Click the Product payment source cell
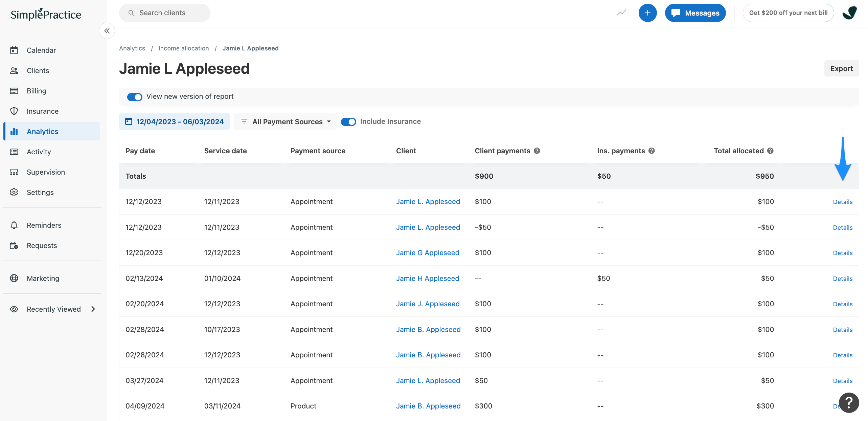This screenshot has height=421, width=868. [303, 406]
